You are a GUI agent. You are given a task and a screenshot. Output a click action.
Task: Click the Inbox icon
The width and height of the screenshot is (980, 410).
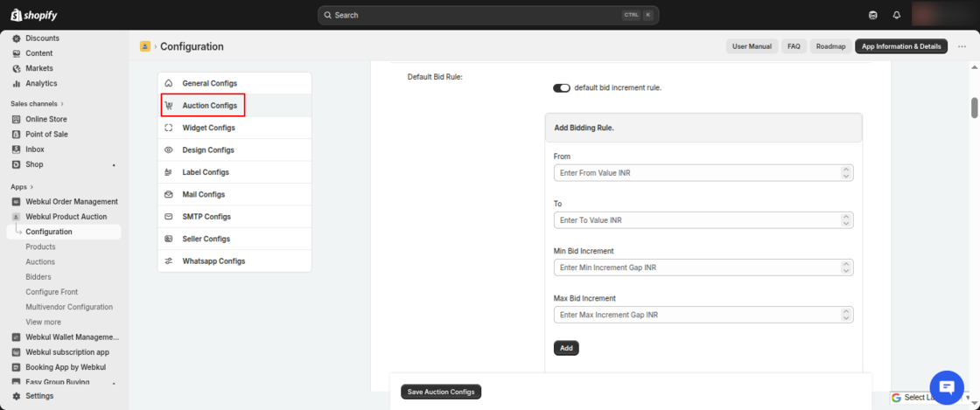point(17,149)
